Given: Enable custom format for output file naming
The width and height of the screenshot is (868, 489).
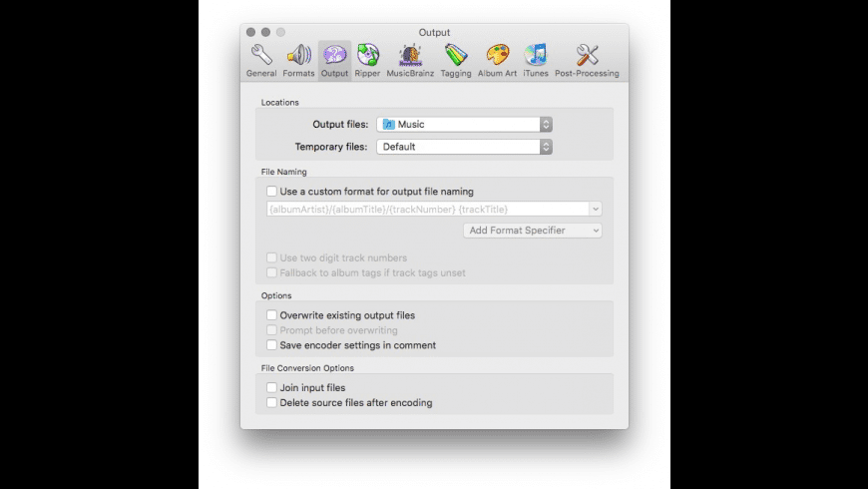Looking at the screenshot, I should (x=271, y=191).
